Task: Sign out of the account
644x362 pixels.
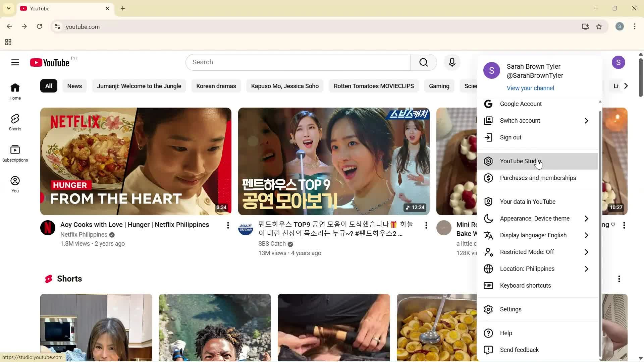Action: point(510,137)
